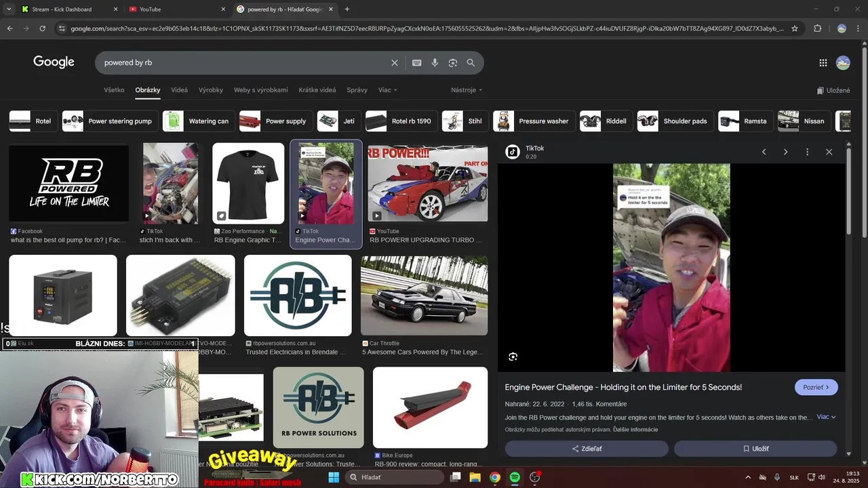Click the address bar URL field
This screenshot has height=488, width=868.
click(x=427, y=28)
